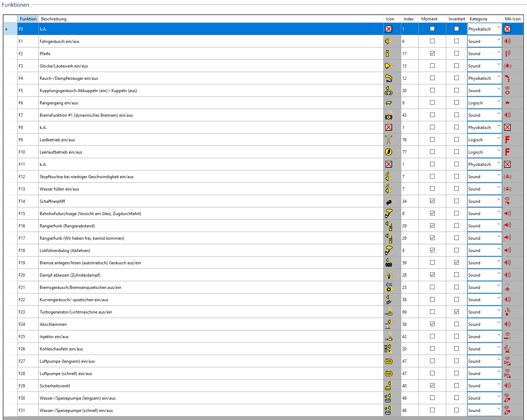This screenshot has height=420, width=527.
Task: Click the whistle icon for F2 Pfeife
Action: click(388, 54)
